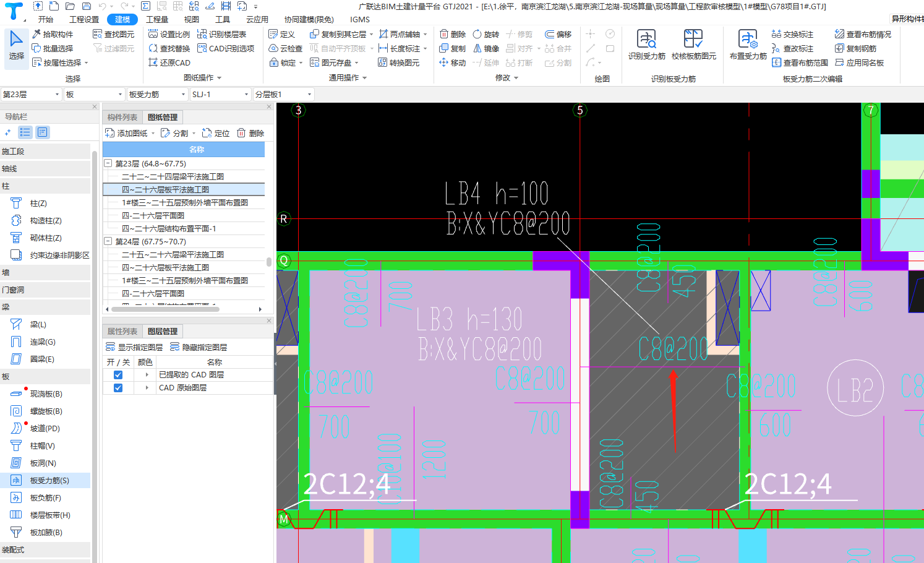Click 查看布筋情况 tool

(863, 34)
